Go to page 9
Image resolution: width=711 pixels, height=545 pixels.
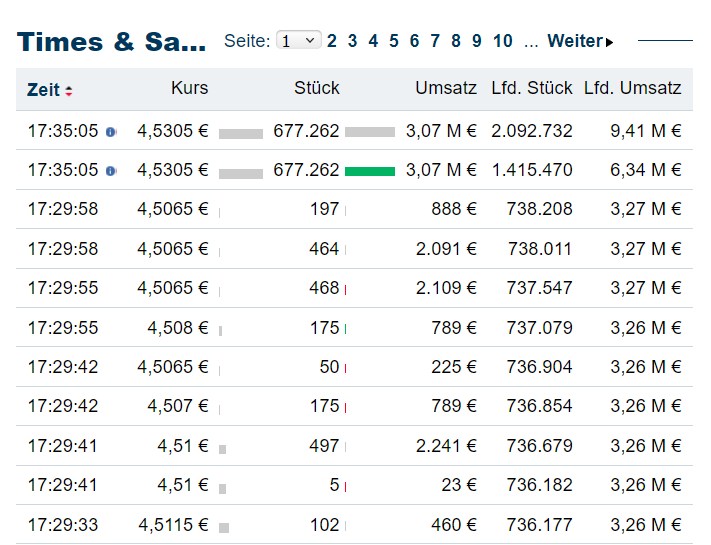tap(477, 41)
